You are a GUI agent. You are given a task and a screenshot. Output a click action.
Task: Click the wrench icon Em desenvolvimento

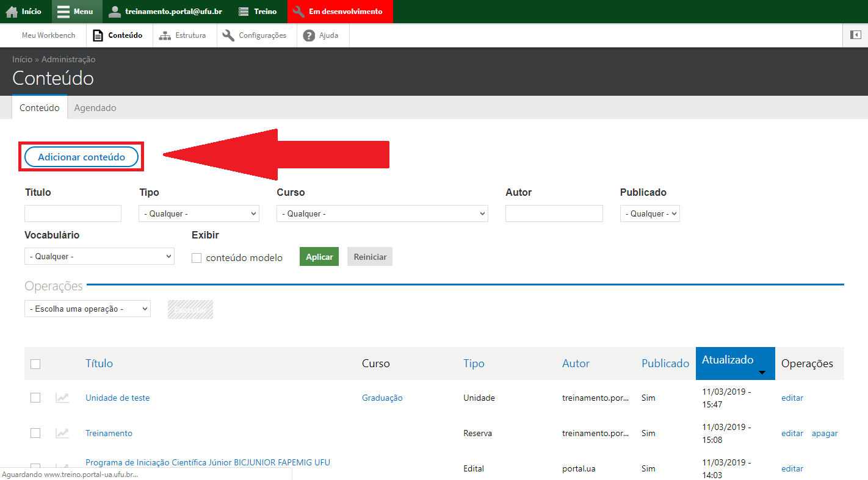click(298, 12)
